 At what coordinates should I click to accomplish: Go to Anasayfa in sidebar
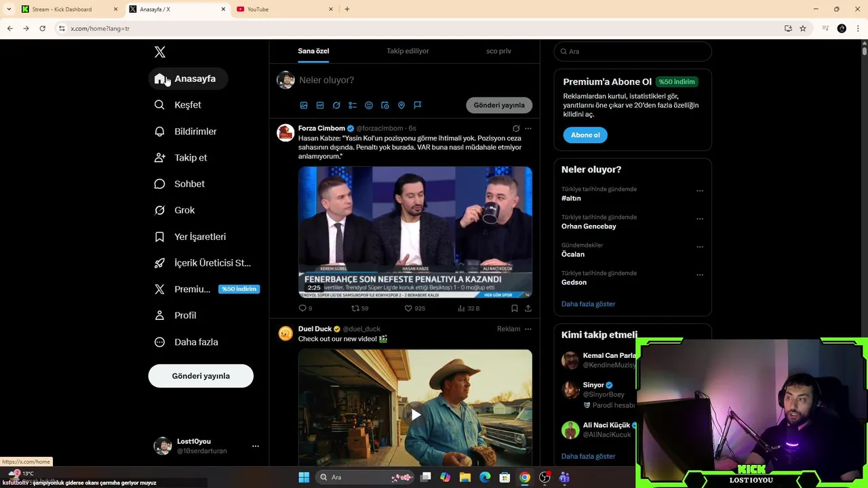(188, 79)
